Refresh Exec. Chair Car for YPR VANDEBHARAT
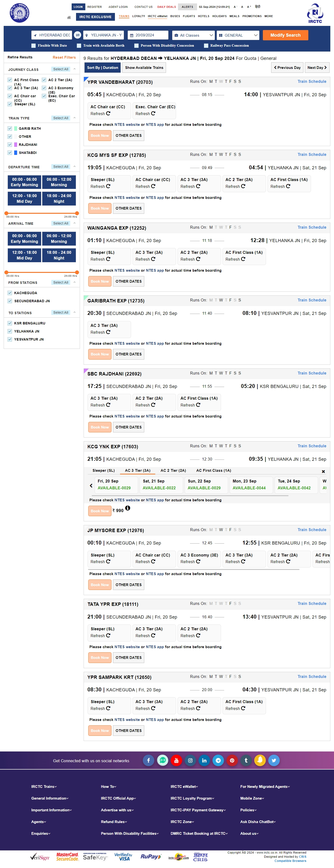This screenshot has height=868, width=334. (x=153, y=114)
